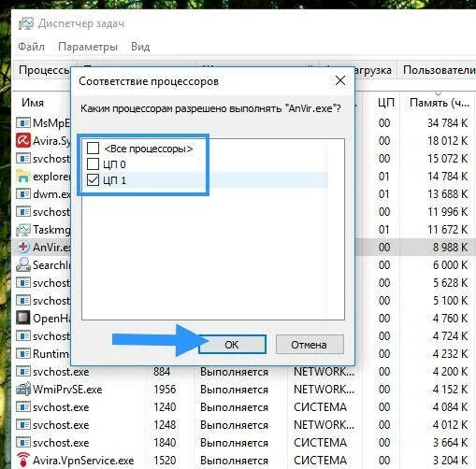Click the OpenH process icon
476x469 pixels.
tap(23, 318)
